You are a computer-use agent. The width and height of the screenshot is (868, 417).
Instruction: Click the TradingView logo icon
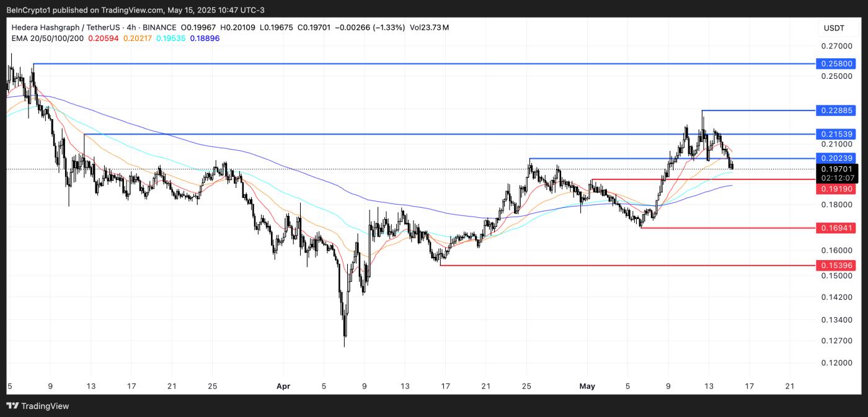(12, 406)
